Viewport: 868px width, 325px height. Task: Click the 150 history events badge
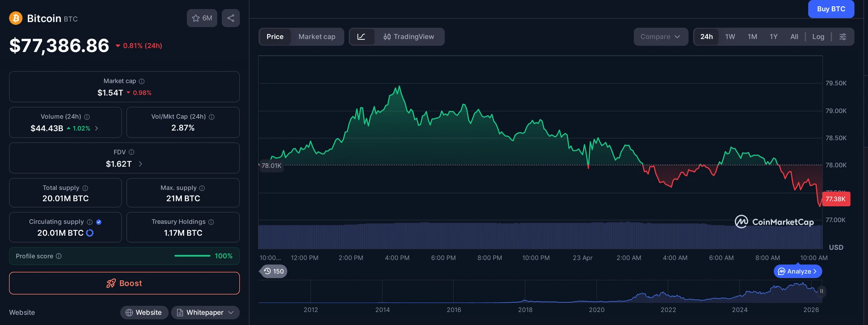[274, 271]
